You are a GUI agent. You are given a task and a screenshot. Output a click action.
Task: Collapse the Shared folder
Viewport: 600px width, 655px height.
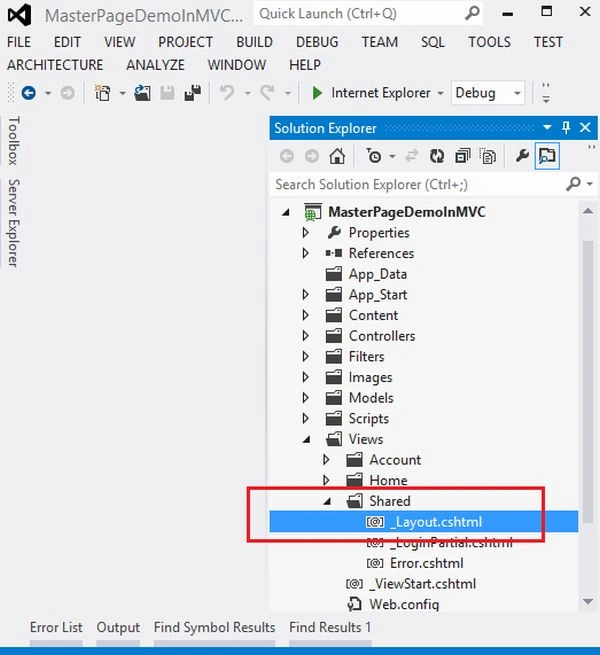[x=327, y=501]
